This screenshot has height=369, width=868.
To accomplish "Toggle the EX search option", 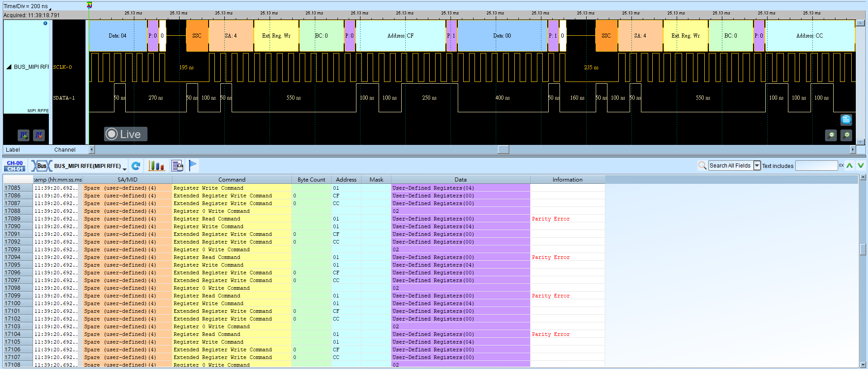I will [x=841, y=165].
